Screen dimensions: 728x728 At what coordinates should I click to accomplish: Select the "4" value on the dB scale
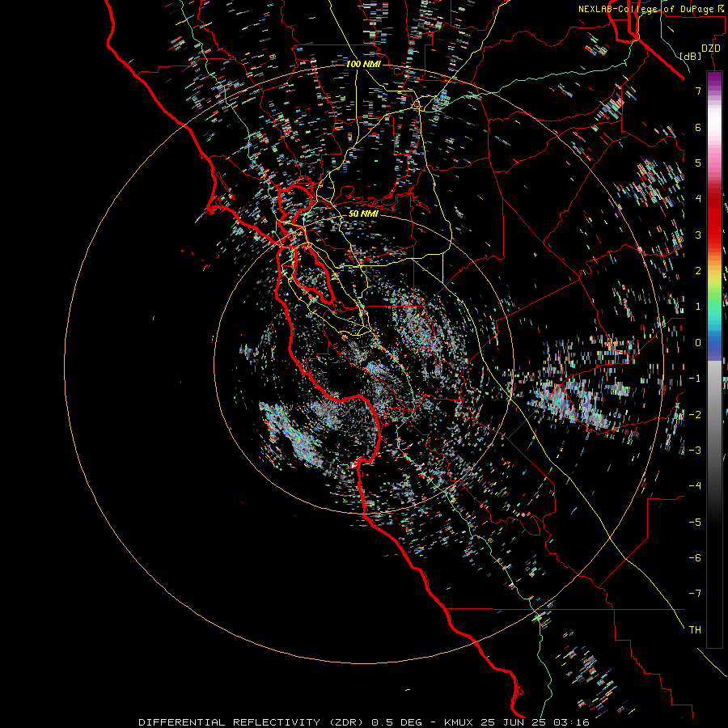pyautogui.click(x=698, y=199)
